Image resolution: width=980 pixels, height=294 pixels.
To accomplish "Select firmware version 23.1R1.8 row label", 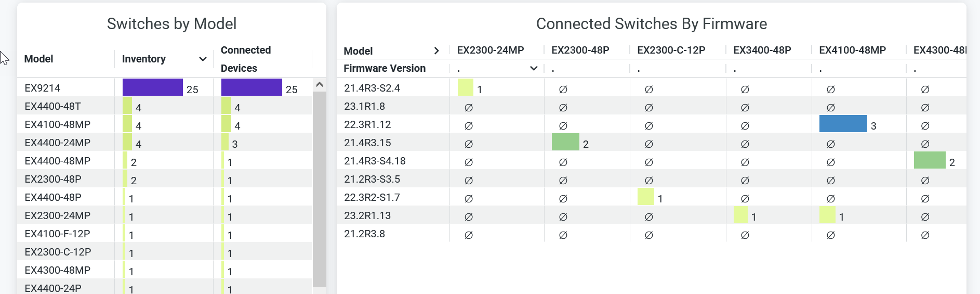I will click(x=364, y=106).
